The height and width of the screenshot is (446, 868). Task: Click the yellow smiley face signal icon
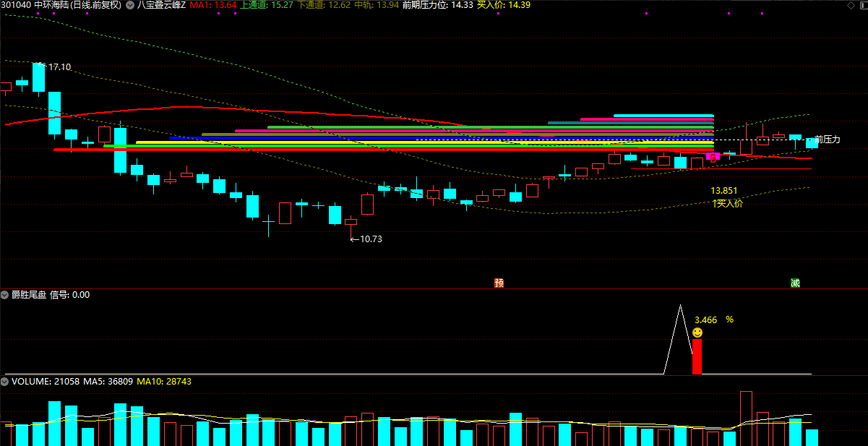(697, 333)
